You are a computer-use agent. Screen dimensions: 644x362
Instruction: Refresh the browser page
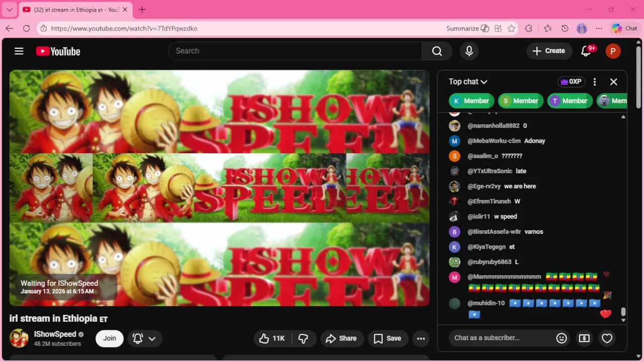tap(26, 29)
